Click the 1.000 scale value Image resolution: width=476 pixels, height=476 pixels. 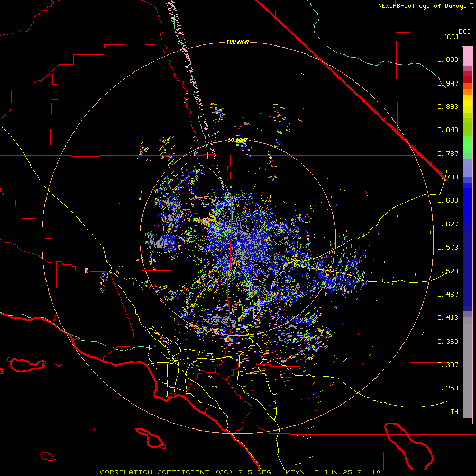tap(448, 59)
